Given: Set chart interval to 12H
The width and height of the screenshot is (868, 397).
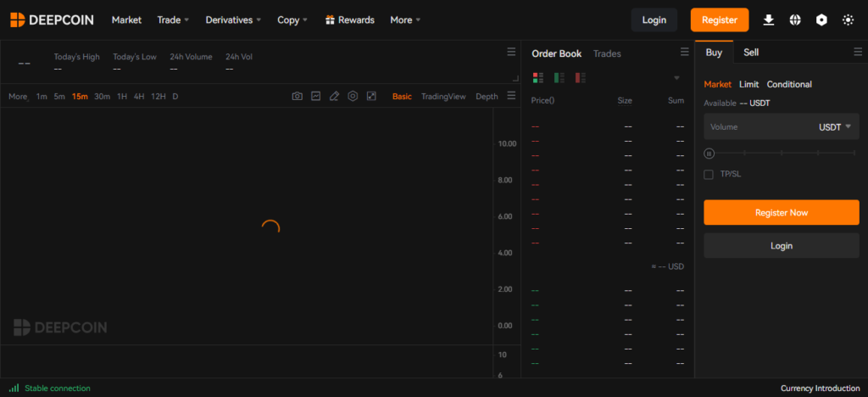Looking at the screenshot, I should (159, 97).
